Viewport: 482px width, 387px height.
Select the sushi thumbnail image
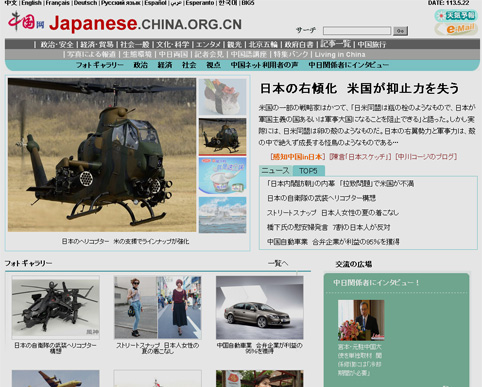222,97
